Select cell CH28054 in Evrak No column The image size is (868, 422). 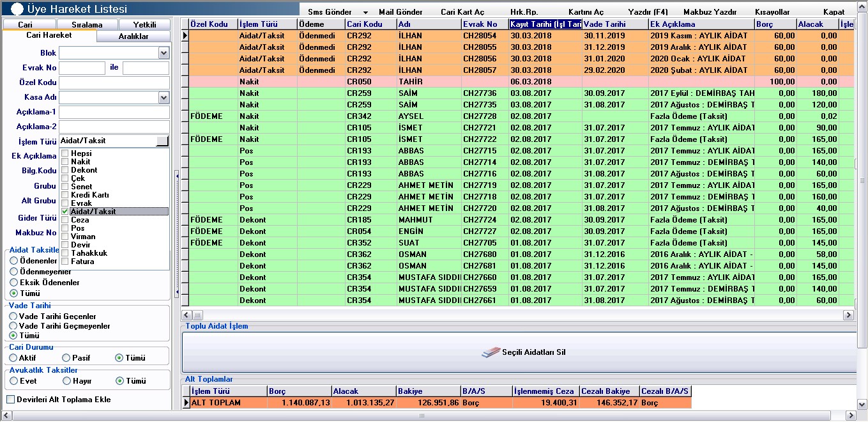click(485, 36)
